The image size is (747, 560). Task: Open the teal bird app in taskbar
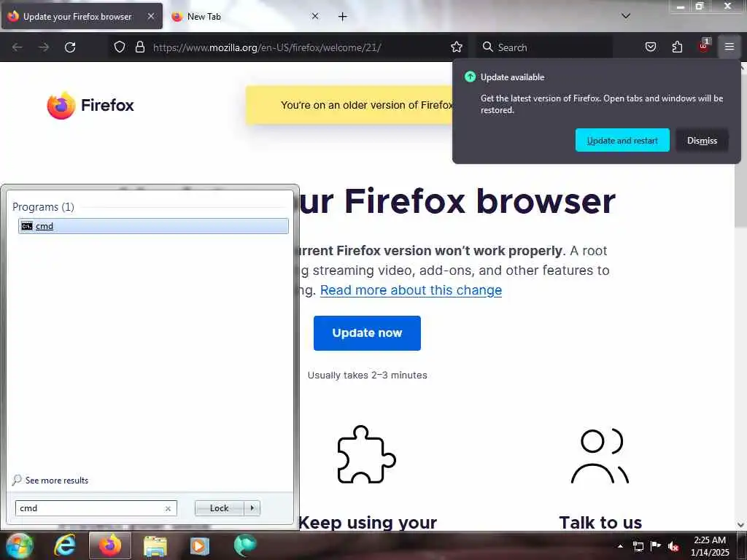coord(245,545)
